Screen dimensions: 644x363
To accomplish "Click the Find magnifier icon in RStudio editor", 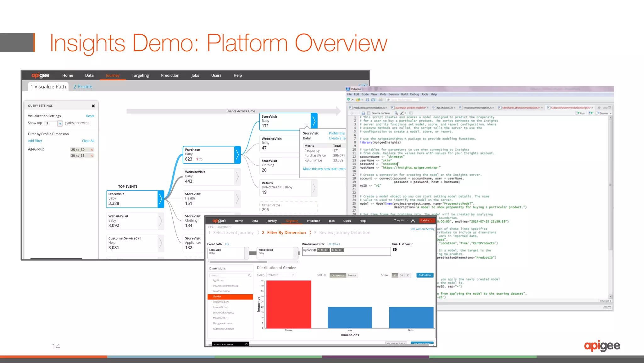I will [x=396, y=113].
